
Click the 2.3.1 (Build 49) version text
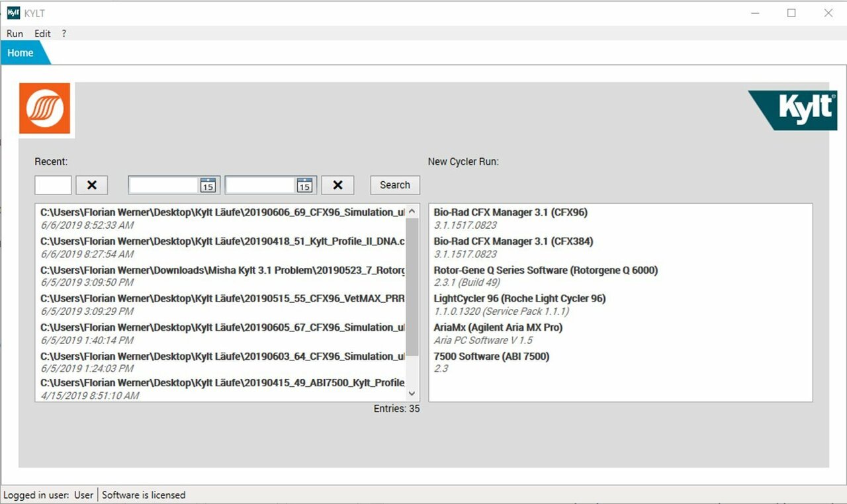click(467, 282)
